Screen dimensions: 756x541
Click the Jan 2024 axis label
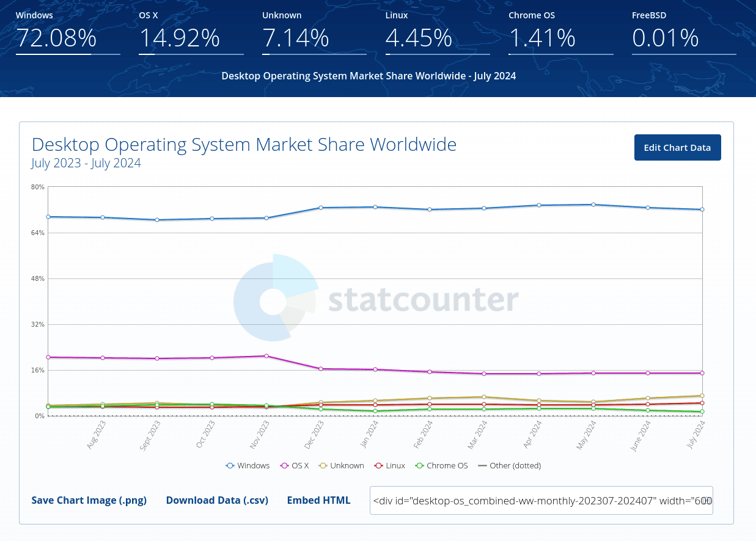[x=369, y=435]
